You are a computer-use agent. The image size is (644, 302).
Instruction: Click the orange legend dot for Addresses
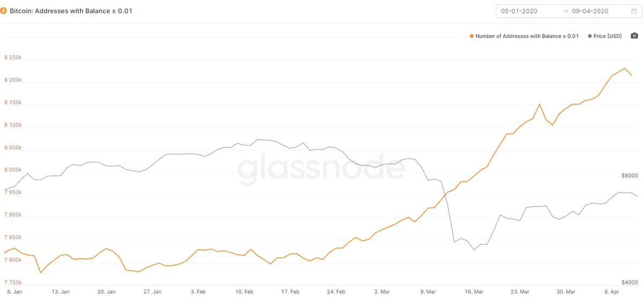pos(472,36)
